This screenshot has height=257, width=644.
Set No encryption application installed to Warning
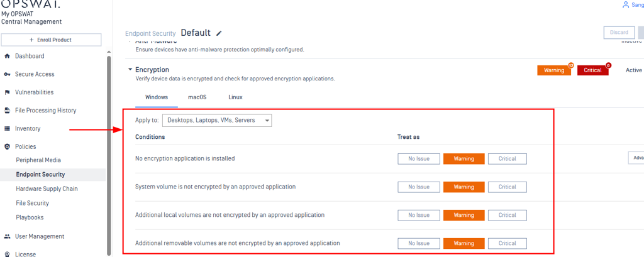coord(464,158)
